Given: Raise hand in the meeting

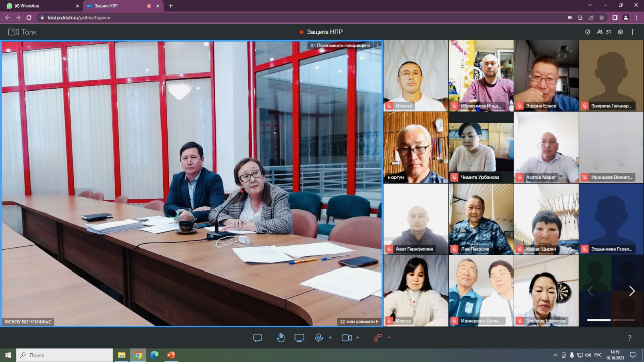Looking at the screenshot, I should click(x=281, y=338).
